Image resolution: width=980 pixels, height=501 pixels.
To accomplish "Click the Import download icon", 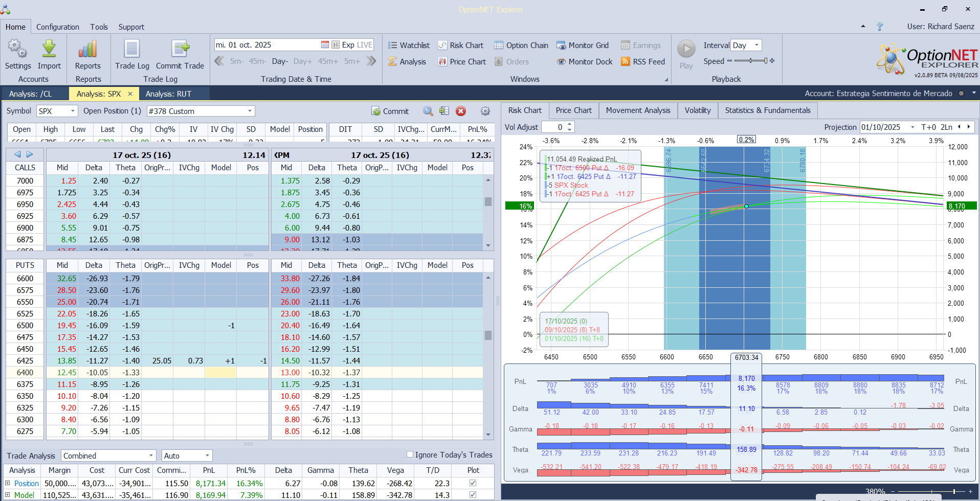I will (49, 50).
